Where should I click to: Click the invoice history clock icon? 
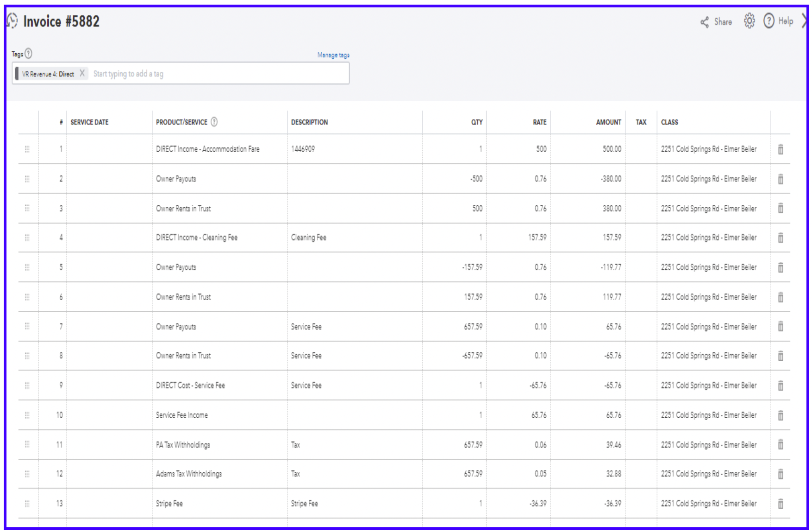[x=12, y=21]
